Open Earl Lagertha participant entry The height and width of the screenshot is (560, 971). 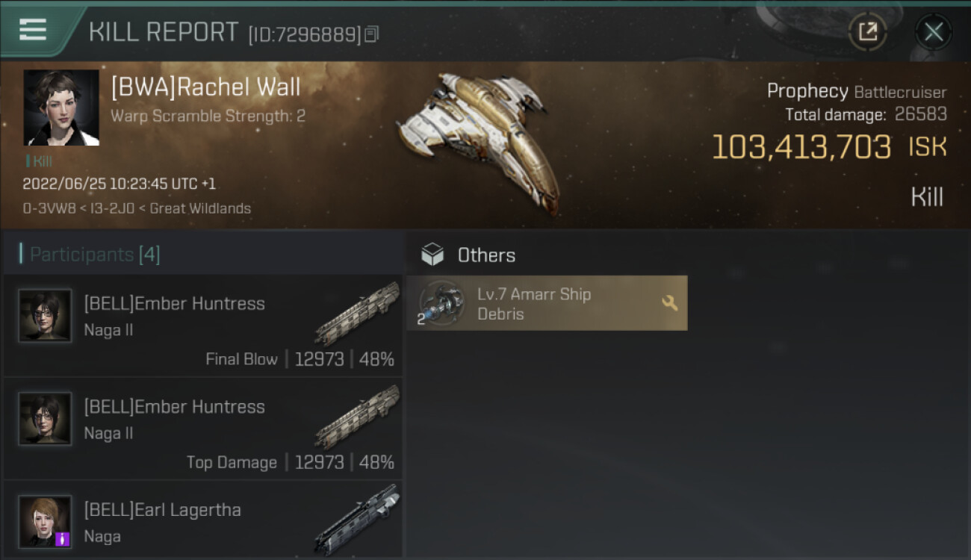click(x=203, y=520)
